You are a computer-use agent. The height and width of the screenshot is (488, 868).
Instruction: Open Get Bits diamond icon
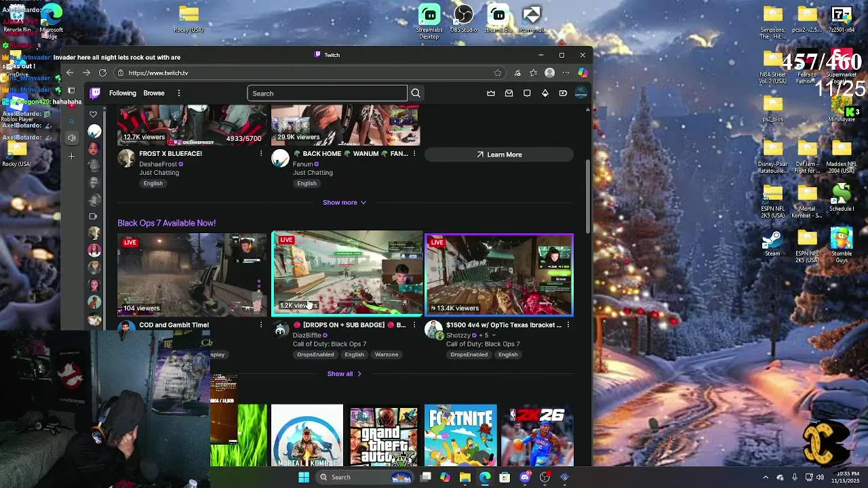pyautogui.click(x=545, y=94)
